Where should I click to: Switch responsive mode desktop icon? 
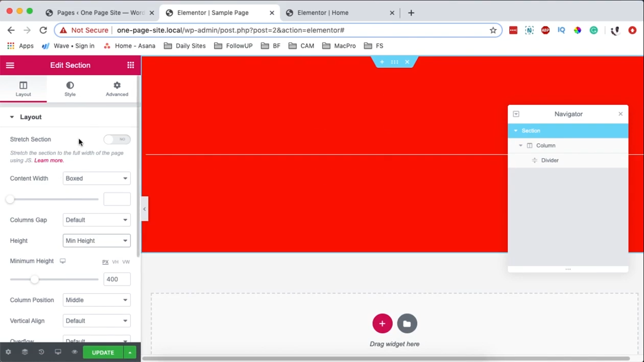[x=58, y=352]
